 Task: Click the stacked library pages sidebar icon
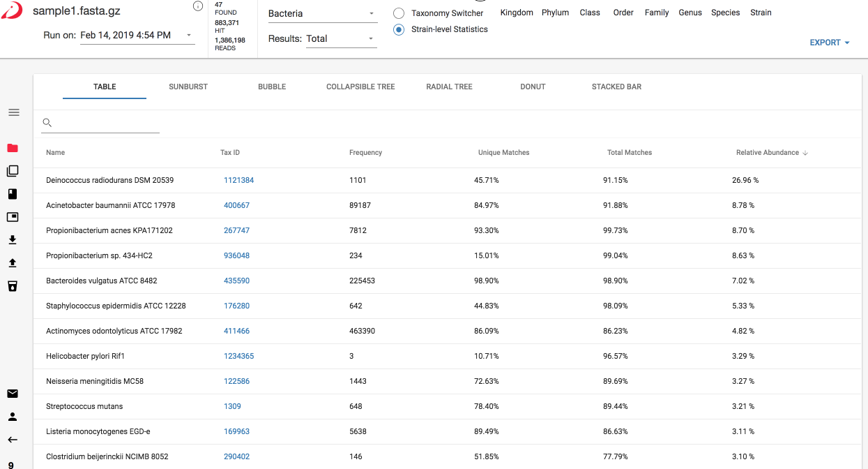pyautogui.click(x=13, y=171)
